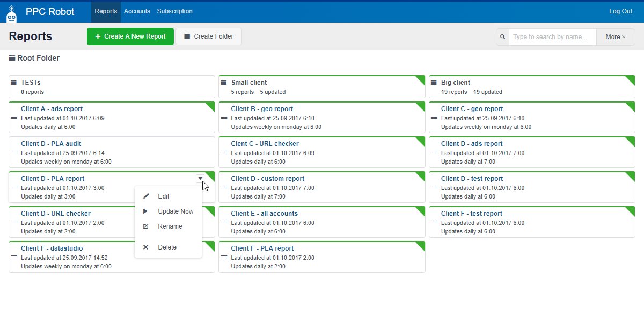Open Client C - URL checker link
The width and height of the screenshot is (644, 322).
[x=265, y=144]
